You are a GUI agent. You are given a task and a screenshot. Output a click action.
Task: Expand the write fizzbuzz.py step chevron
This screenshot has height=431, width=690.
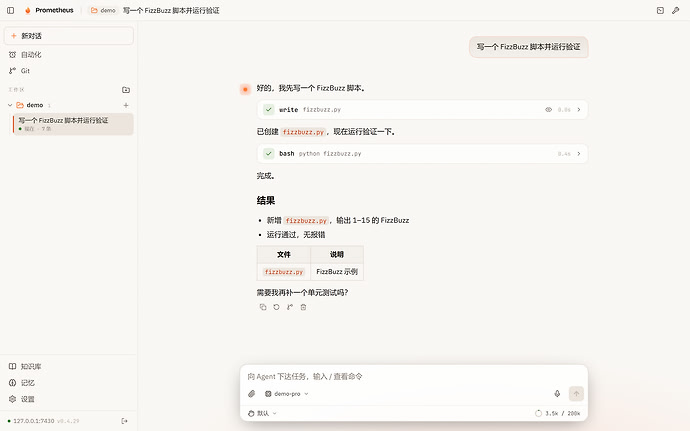click(x=579, y=110)
